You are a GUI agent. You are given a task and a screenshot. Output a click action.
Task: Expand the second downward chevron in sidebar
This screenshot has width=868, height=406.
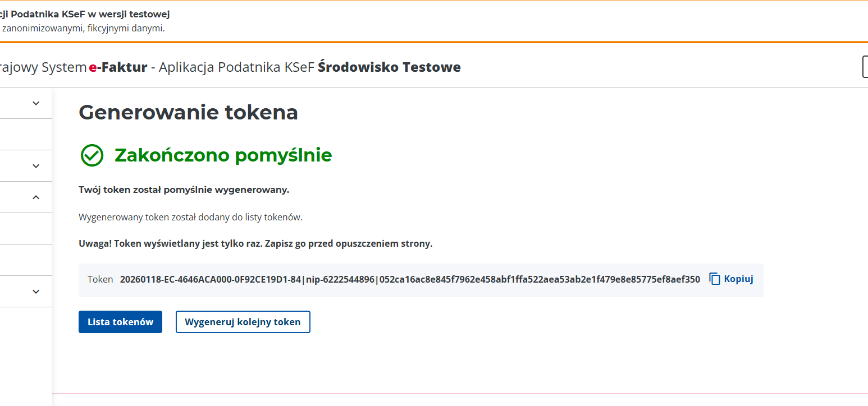(36, 166)
